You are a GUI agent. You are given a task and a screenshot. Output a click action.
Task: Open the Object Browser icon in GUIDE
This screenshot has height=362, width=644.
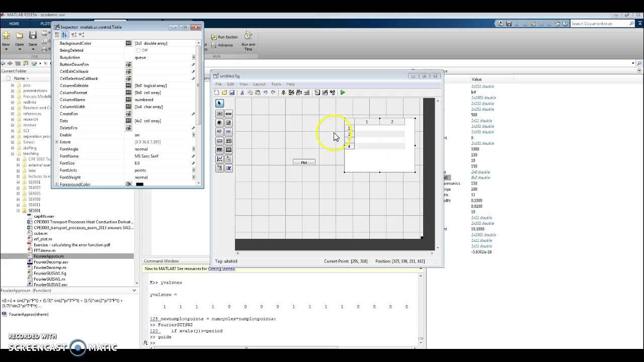[x=333, y=93]
